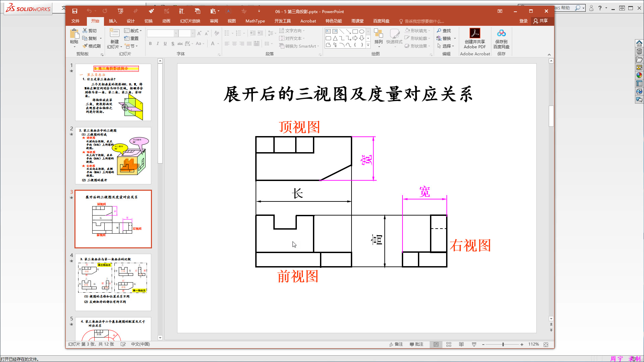
Task: Switch to Slide Sorter view in status bar
Action: [449, 344]
